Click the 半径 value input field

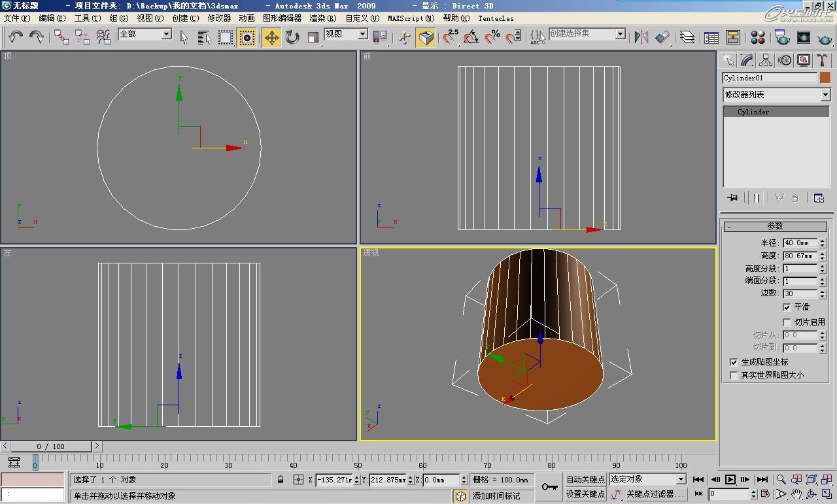799,243
